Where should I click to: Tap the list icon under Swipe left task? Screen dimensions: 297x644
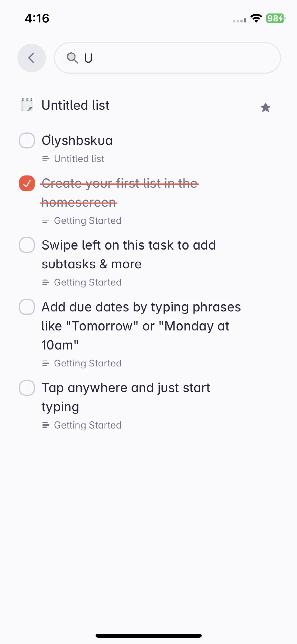pos(46,282)
